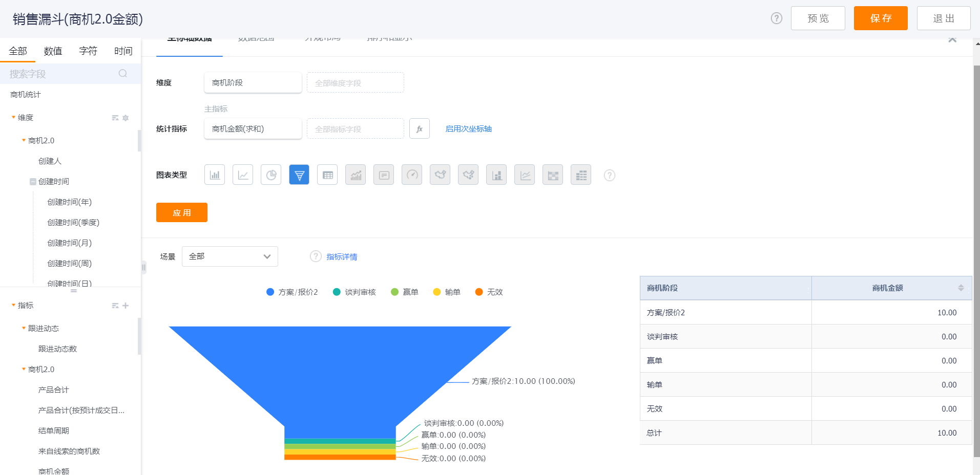Click the sort icon in 指标 header
Screen dimensions: 980x475
[115, 306]
